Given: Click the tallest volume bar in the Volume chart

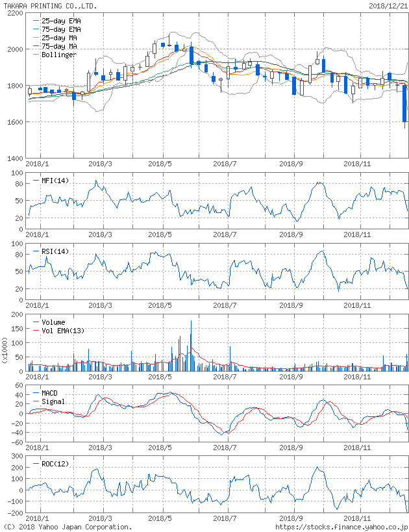Looking at the screenshot, I should click(x=191, y=345).
